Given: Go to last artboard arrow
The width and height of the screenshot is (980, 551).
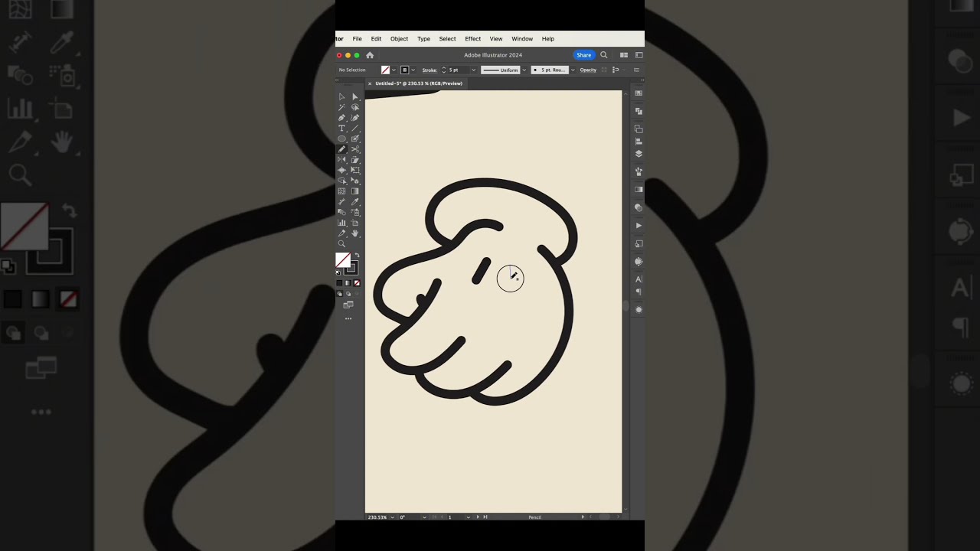Looking at the screenshot, I should click(485, 517).
